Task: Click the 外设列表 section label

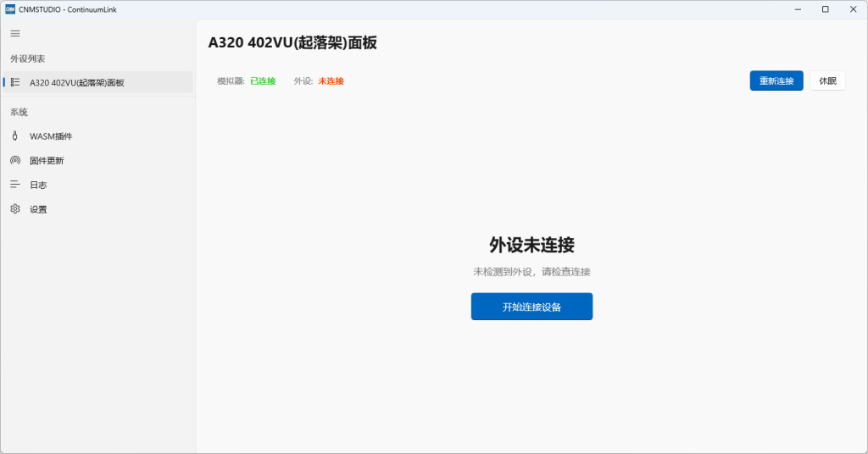Action: pyautogui.click(x=28, y=58)
